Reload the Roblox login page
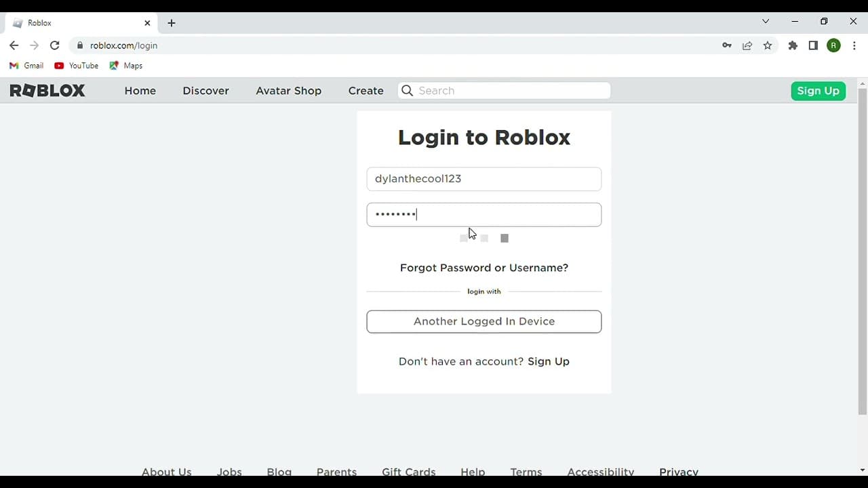This screenshot has width=868, height=488. 55,45
